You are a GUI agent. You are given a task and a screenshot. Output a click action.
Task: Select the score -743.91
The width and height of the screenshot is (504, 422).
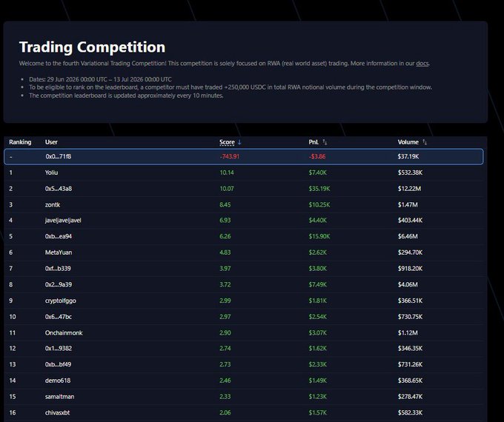(230, 156)
